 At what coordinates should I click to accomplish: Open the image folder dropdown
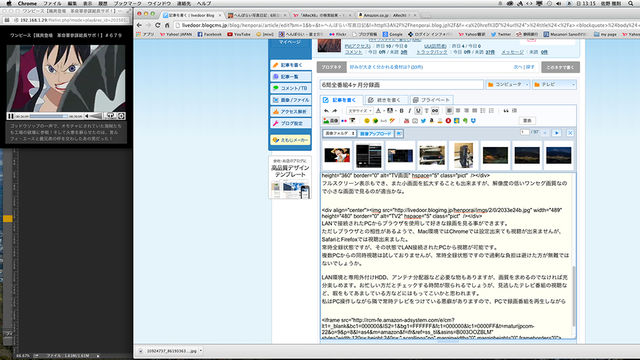[339, 133]
